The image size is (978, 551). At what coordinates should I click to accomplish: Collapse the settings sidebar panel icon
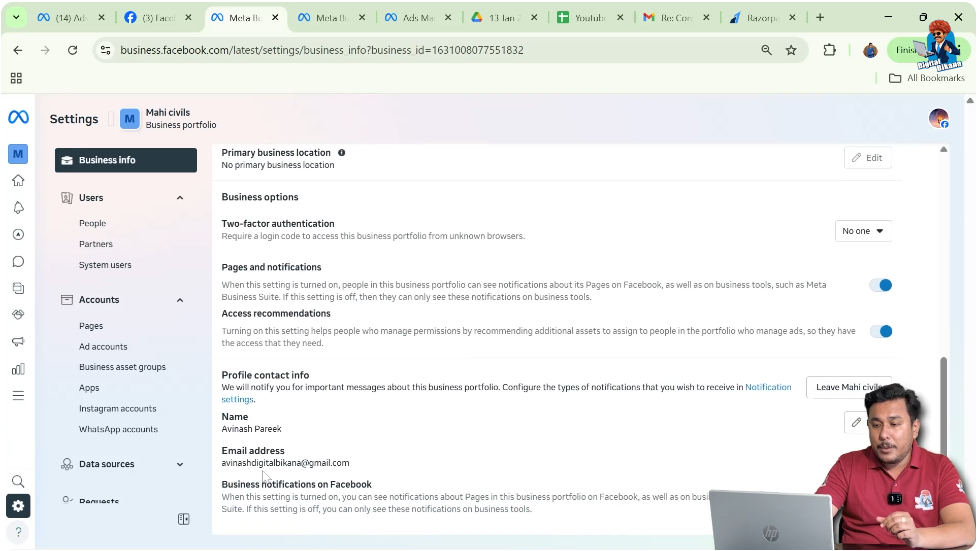coord(183,519)
